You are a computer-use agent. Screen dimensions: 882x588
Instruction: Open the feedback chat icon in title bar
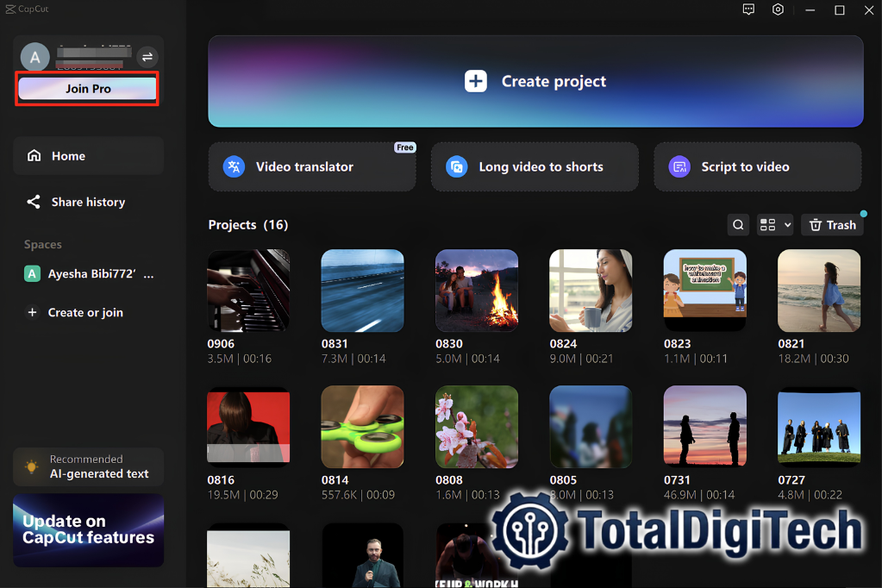tap(748, 9)
